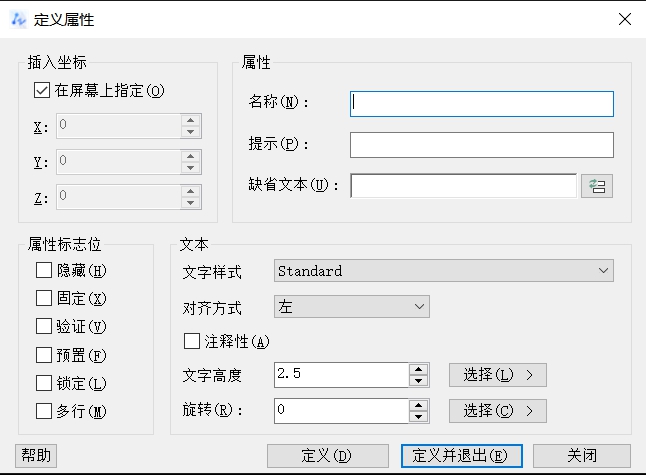Click the app icon in the title bar
Screen dimensions: 646x475
(x=18, y=19)
